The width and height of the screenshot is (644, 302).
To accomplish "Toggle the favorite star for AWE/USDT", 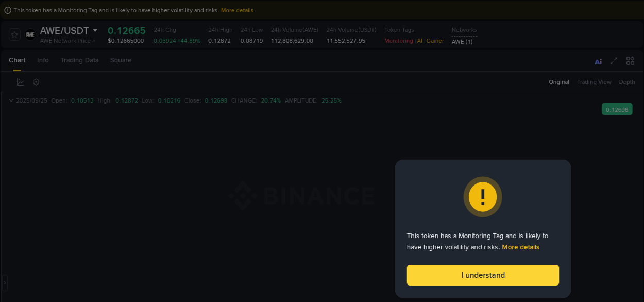I will [14, 35].
